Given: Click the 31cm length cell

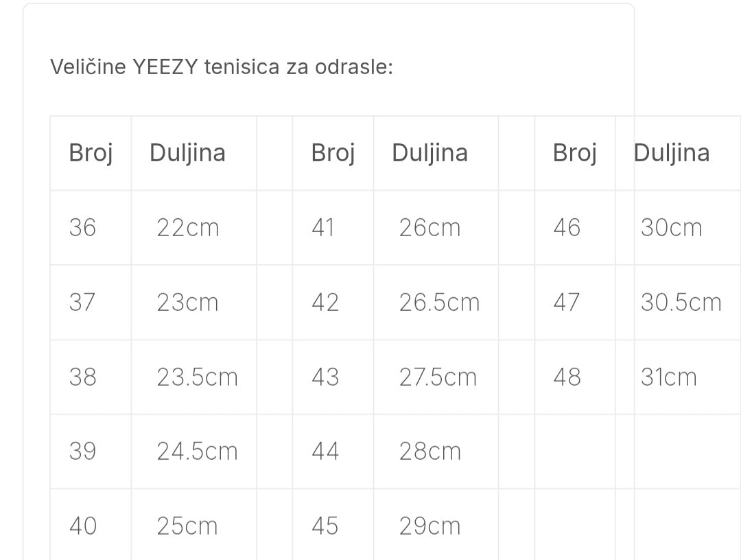Looking at the screenshot, I should (668, 377).
